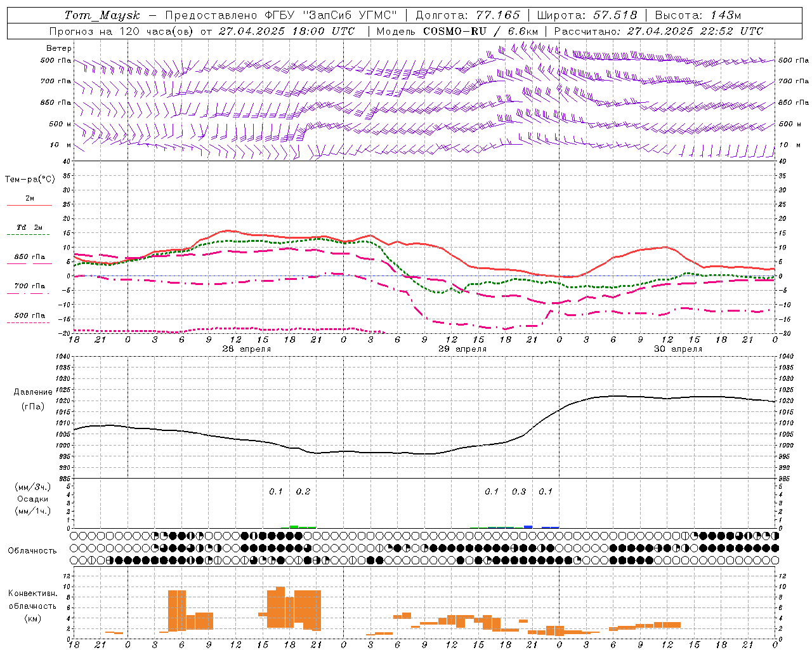Click the '850 гПа' entry in temperature legend
The height and width of the screenshot is (650, 812).
(x=30, y=257)
